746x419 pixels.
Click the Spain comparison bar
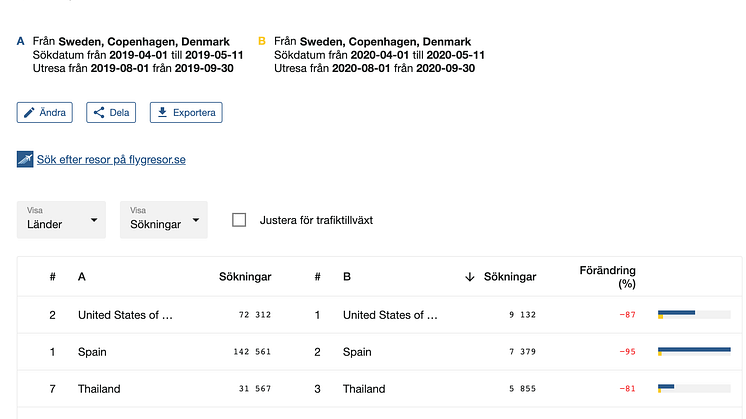(693, 351)
